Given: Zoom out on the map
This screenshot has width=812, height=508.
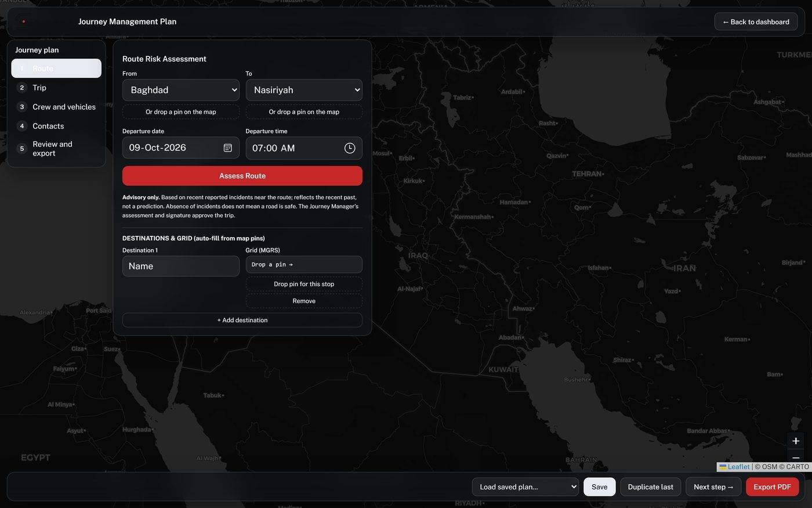Looking at the screenshot, I should pyautogui.click(x=796, y=457).
